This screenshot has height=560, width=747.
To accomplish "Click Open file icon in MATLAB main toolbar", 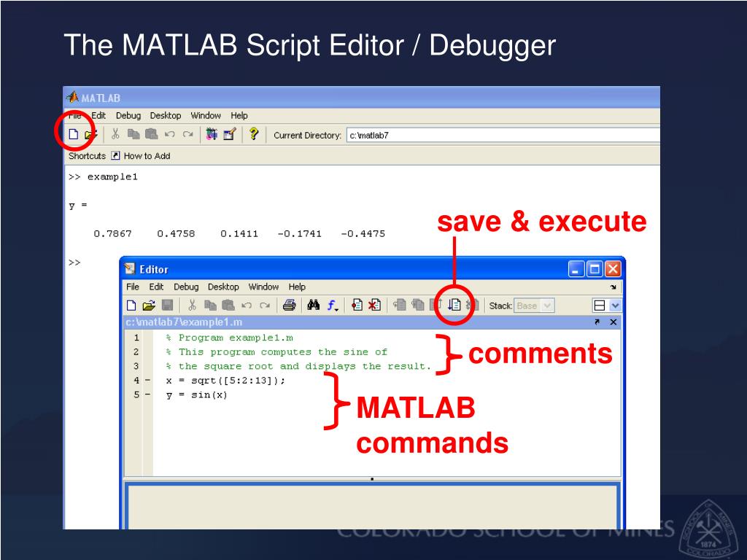I will (x=90, y=134).
